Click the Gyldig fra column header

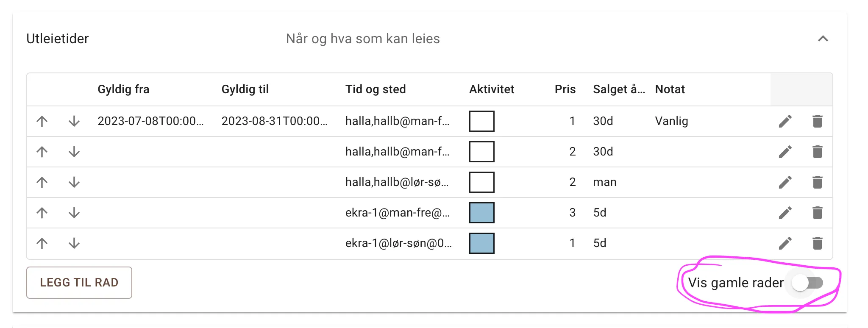pos(123,89)
